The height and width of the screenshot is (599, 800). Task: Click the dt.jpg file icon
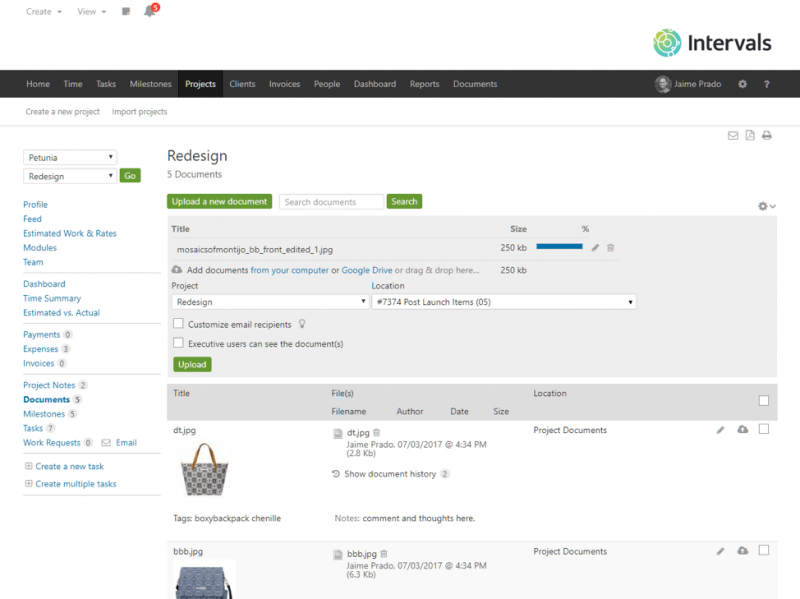(x=337, y=434)
